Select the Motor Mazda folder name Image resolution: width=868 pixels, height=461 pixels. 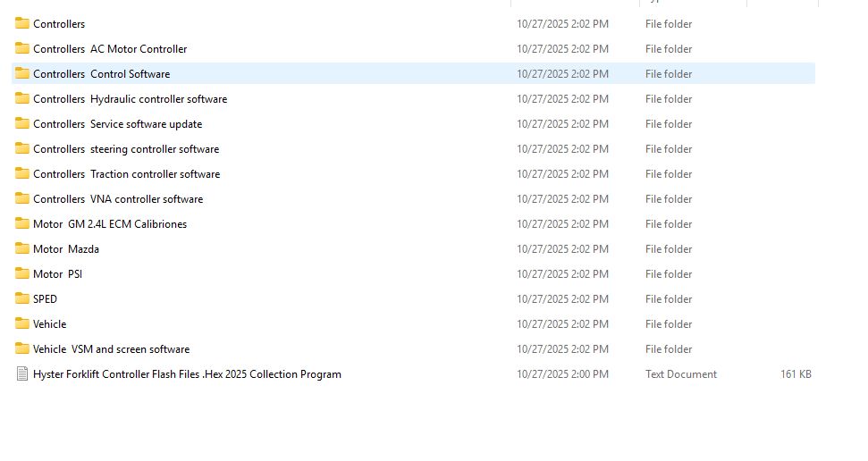click(x=66, y=249)
